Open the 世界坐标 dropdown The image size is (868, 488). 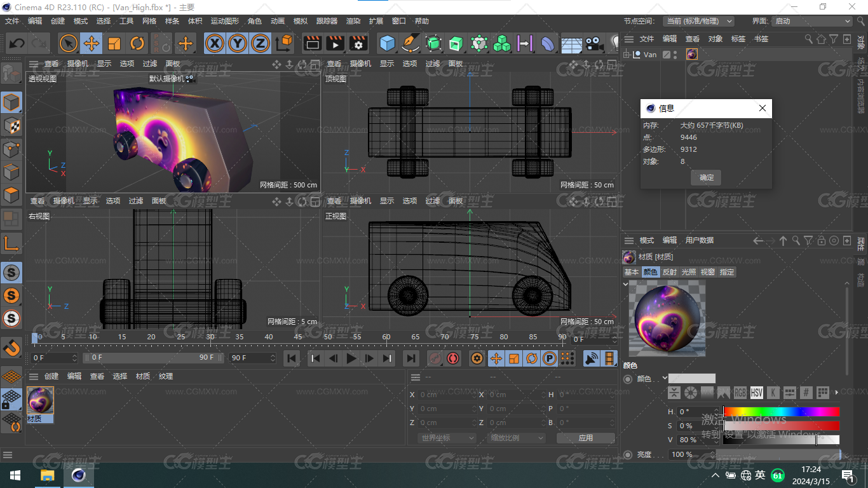(x=447, y=438)
